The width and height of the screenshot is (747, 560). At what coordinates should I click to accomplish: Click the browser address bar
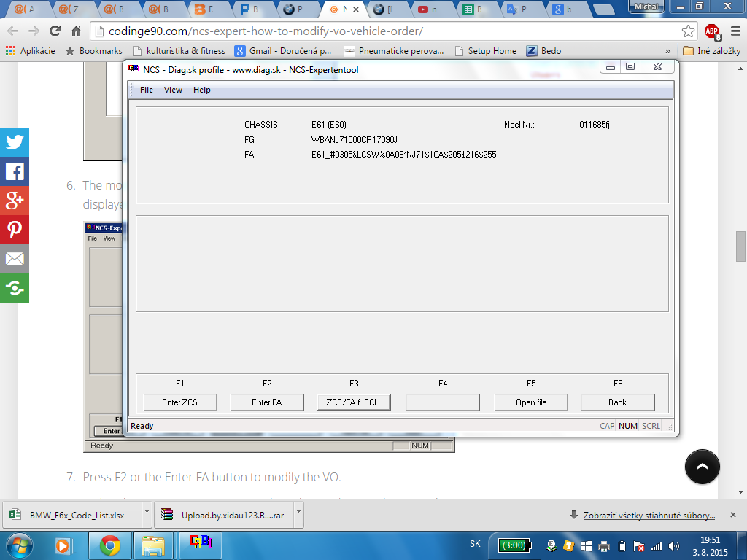click(387, 31)
